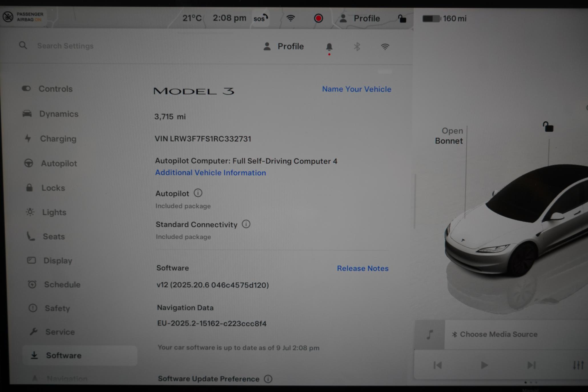Click the settings panel scrollbar
The width and height of the screenshot is (588, 392).
pyautogui.click(x=415, y=201)
